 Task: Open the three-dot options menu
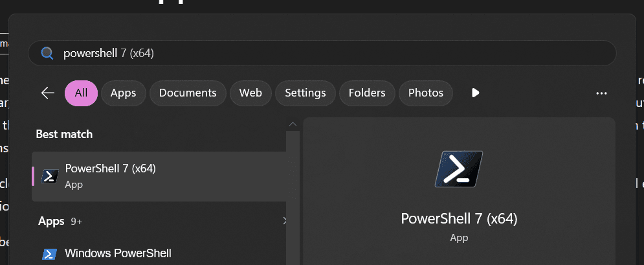(601, 93)
